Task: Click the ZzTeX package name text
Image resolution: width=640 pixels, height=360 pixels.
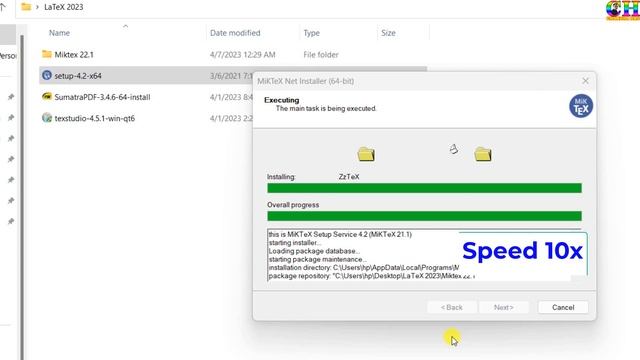Action: [349, 177]
